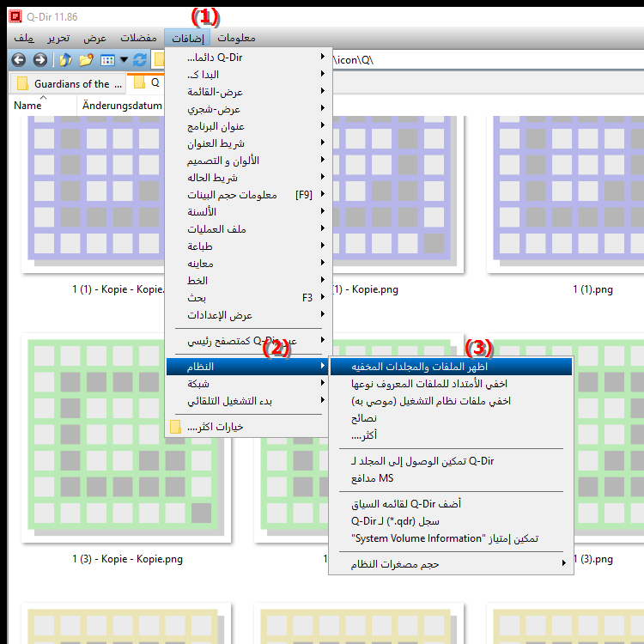Open the بدء التشغيل التلقائي submenu
The image size is (644, 644).
(248, 401)
